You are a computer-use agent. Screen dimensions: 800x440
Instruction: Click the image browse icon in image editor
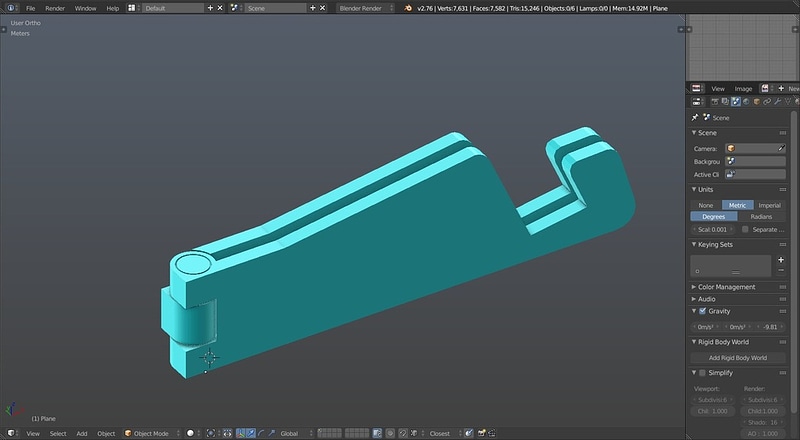(765, 88)
